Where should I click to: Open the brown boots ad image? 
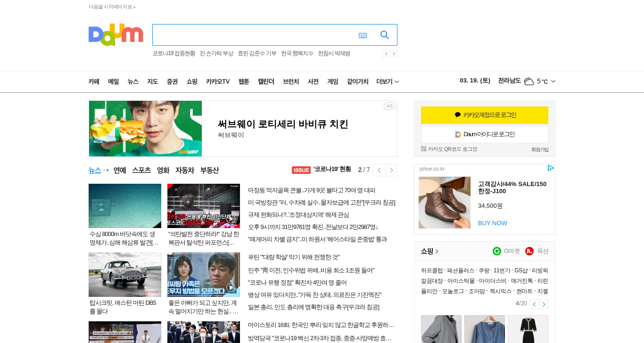coord(445,203)
